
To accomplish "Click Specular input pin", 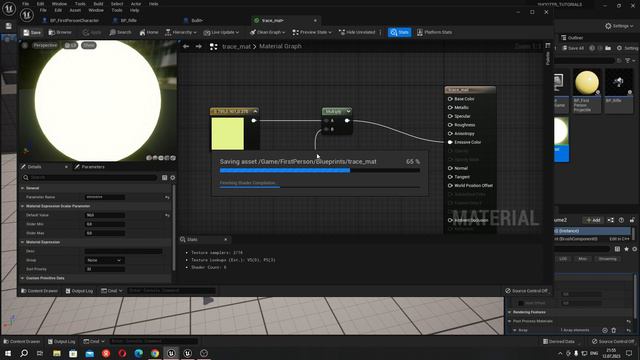I will point(450,116).
